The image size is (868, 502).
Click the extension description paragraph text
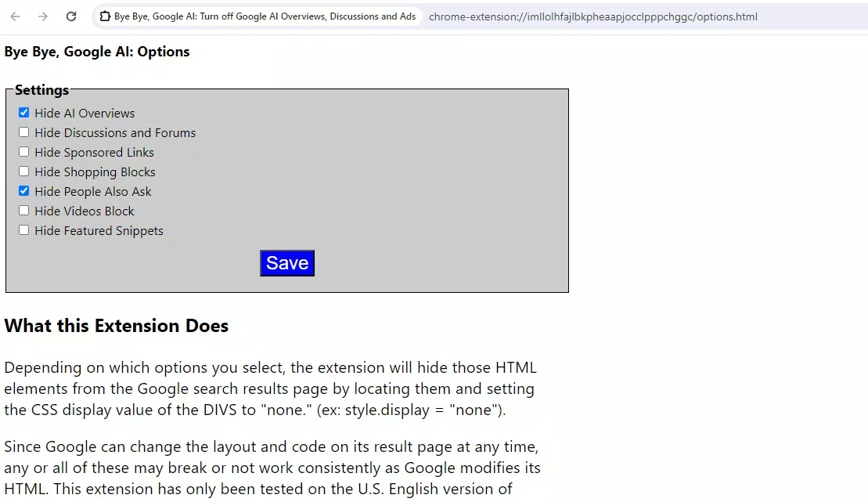pos(270,388)
